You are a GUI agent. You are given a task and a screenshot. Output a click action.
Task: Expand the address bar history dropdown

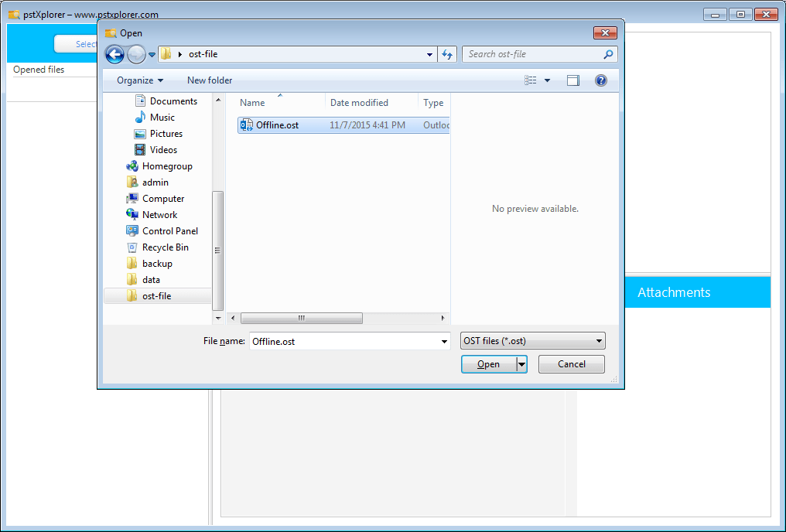[429, 54]
